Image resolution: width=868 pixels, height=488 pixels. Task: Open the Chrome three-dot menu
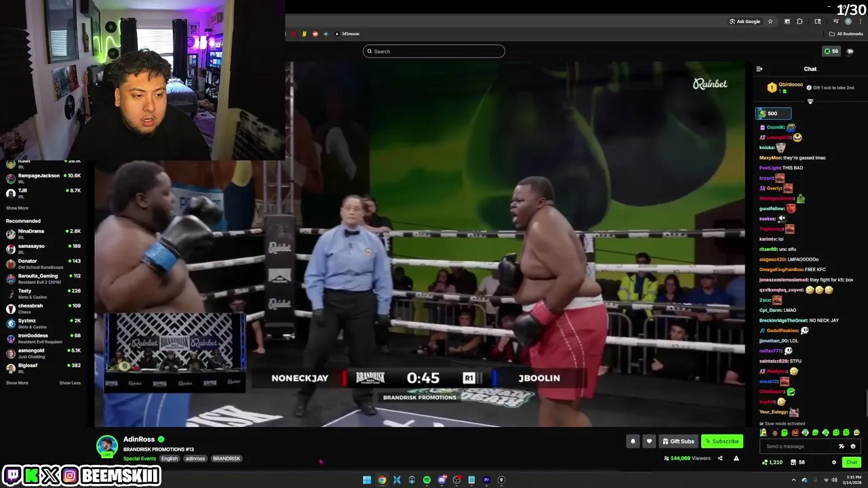click(x=861, y=21)
